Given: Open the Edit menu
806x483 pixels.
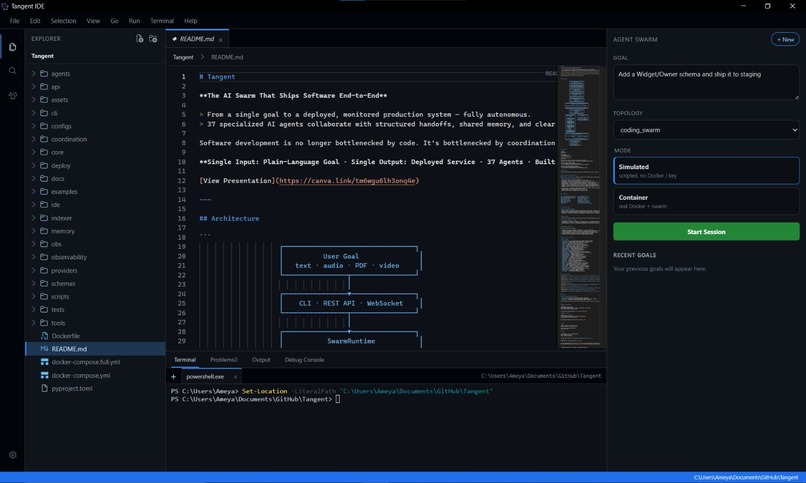Looking at the screenshot, I should click(x=35, y=21).
